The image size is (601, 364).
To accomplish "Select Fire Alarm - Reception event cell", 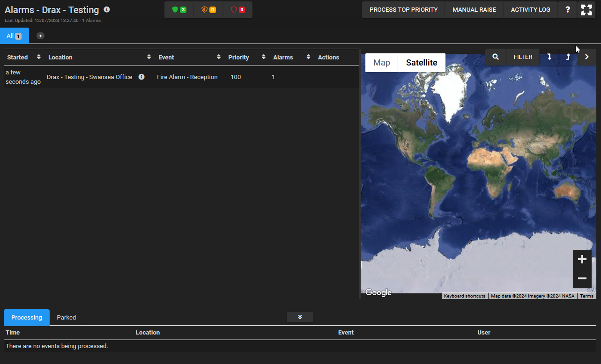I will click(187, 77).
